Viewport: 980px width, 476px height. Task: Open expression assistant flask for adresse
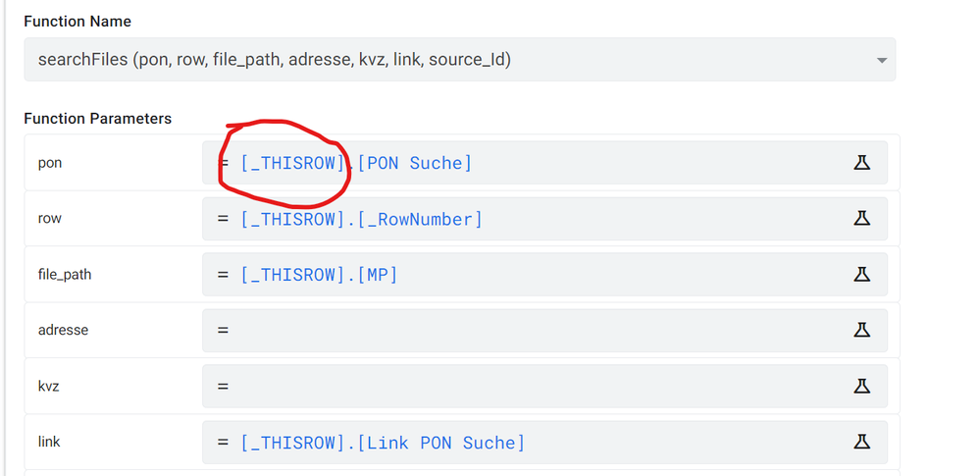862,330
